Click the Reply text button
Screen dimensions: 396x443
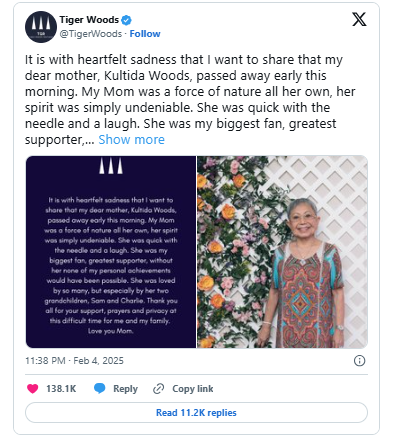coord(125,389)
